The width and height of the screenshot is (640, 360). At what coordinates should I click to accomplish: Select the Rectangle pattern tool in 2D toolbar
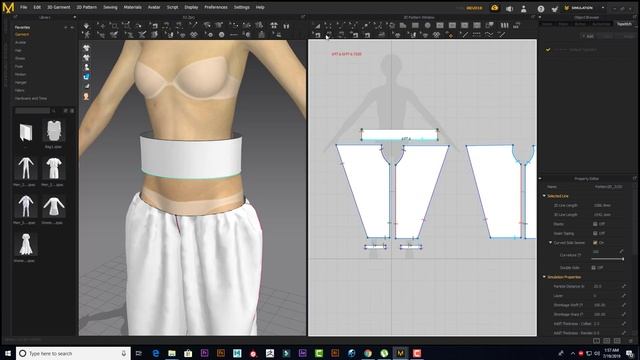tap(415, 25)
